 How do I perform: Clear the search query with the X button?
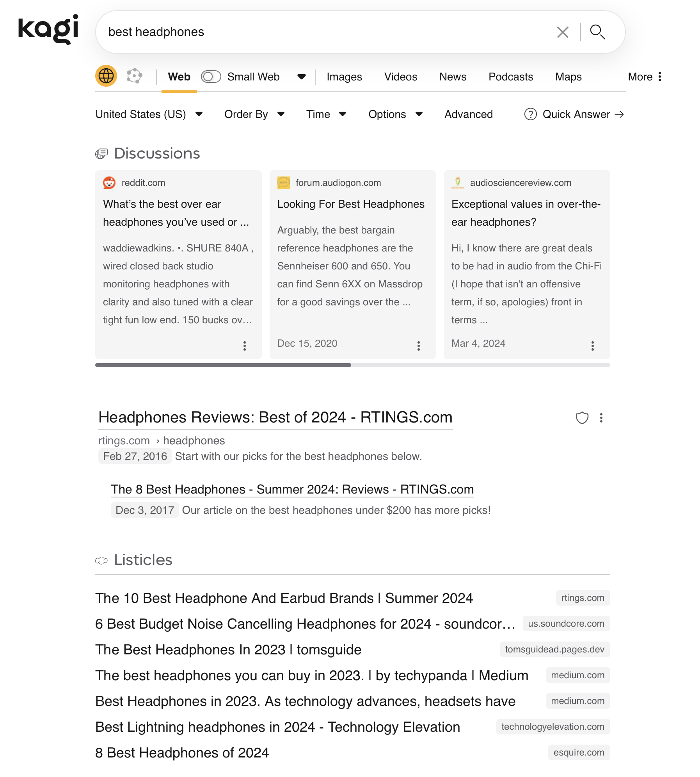coord(562,32)
